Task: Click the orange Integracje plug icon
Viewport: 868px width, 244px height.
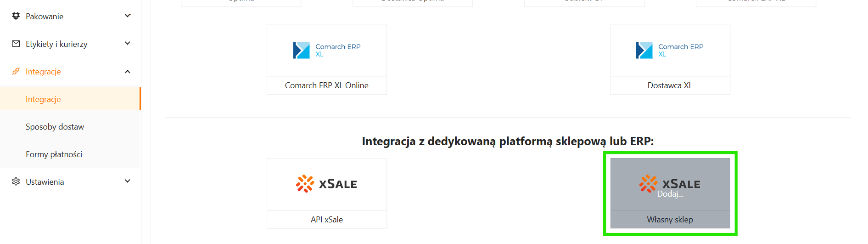Action: [x=16, y=71]
